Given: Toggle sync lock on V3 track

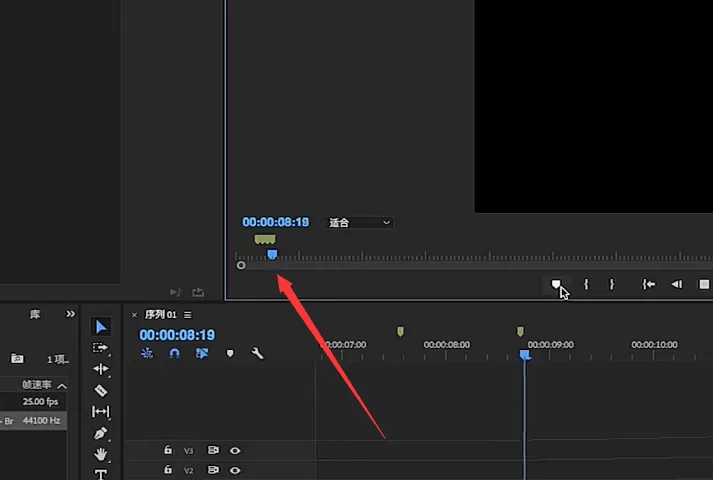Looking at the screenshot, I should pos(213,450).
